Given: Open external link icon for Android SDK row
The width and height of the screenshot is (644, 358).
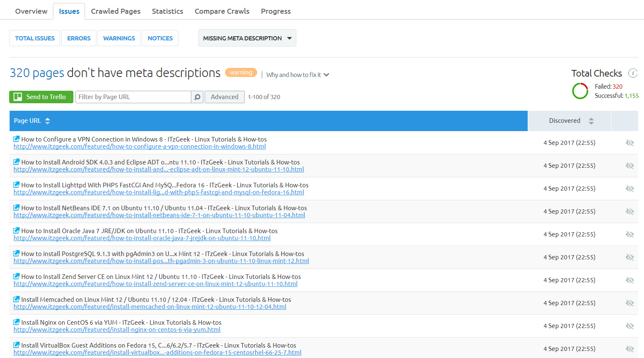Looking at the screenshot, I should [x=17, y=162].
